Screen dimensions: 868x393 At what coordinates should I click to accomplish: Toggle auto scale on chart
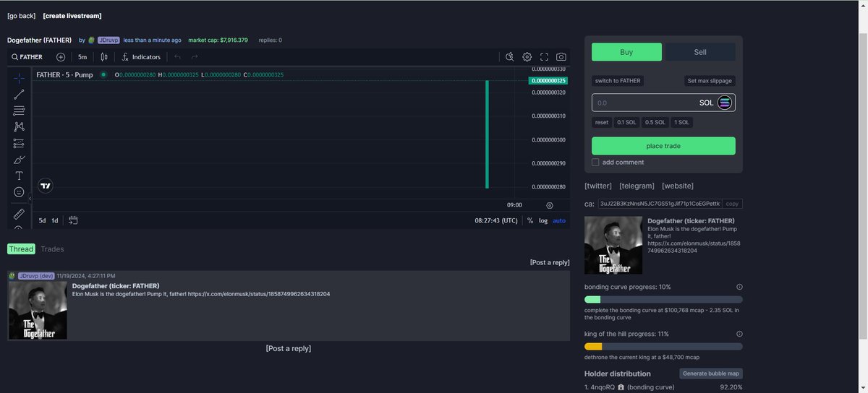click(559, 220)
